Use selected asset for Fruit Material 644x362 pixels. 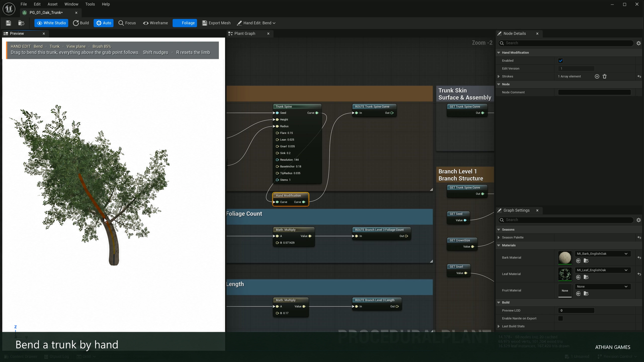click(578, 294)
